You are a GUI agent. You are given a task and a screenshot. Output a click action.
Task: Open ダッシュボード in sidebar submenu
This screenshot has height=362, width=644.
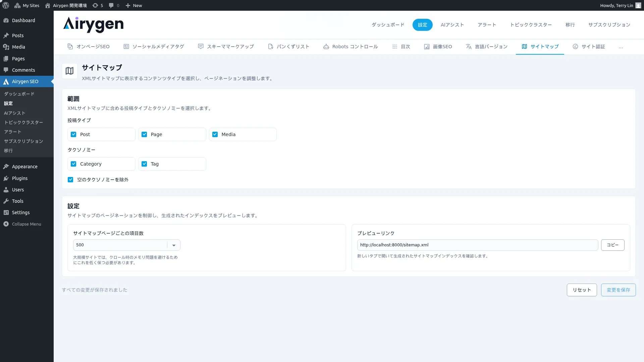point(19,94)
